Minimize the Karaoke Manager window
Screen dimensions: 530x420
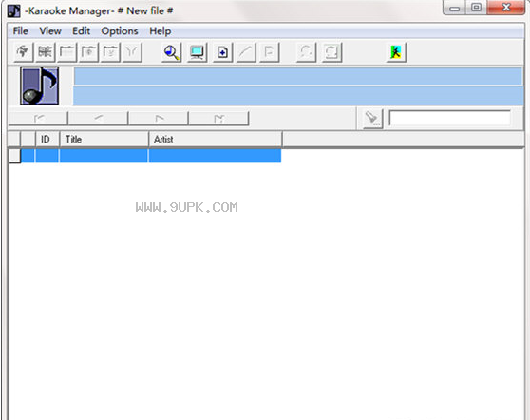[x=455, y=8]
